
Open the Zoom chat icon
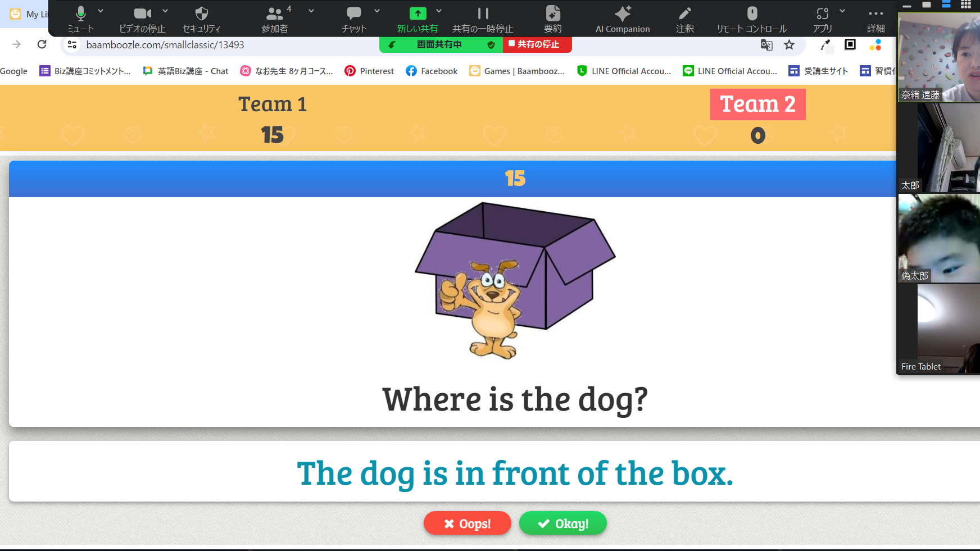pyautogui.click(x=353, y=14)
